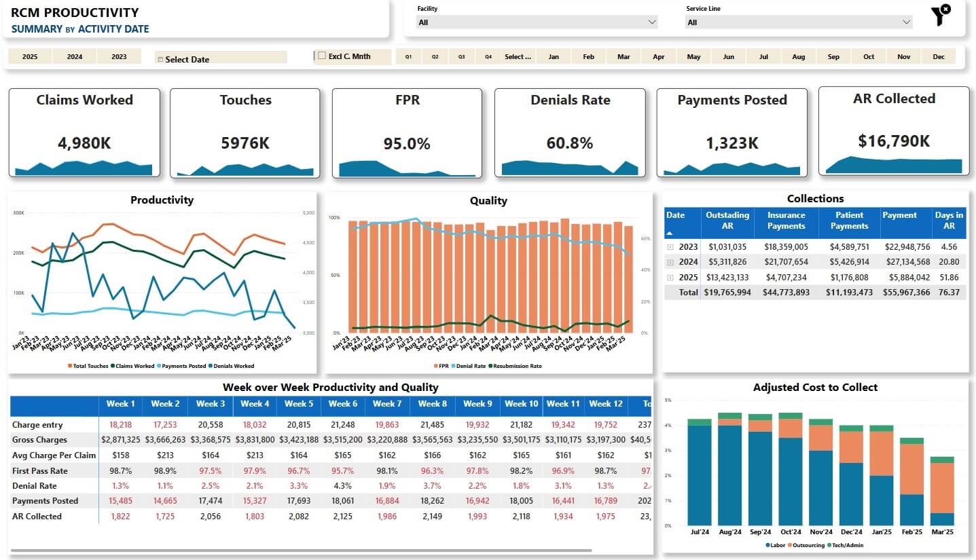Screen dimensions: 976x560
Task: Click the Claims Worked KPI card
Action: pyautogui.click(x=84, y=132)
